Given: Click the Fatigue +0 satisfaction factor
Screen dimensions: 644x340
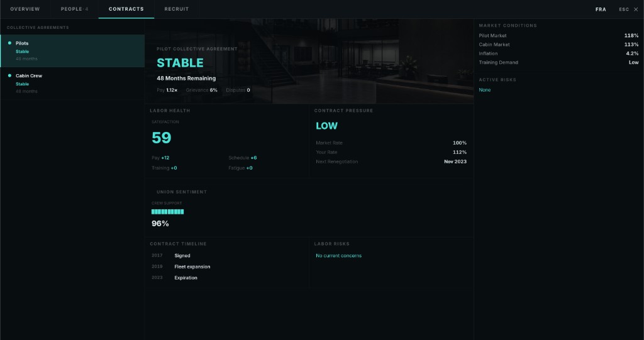Looking at the screenshot, I should point(241,168).
